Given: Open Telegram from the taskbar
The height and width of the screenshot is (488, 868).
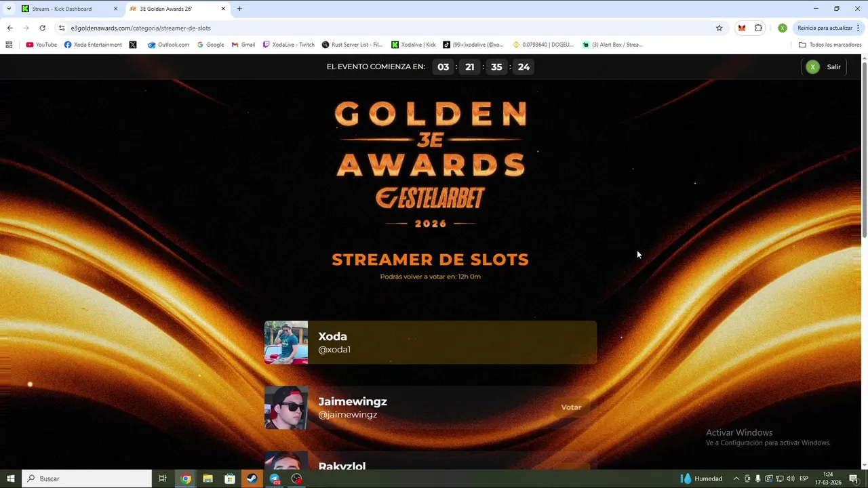Looking at the screenshot, I should click(x=275, y=479).
